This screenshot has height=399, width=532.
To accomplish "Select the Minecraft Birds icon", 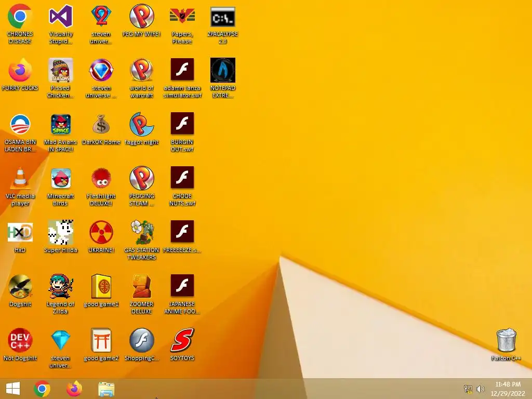I will (61, 178).
